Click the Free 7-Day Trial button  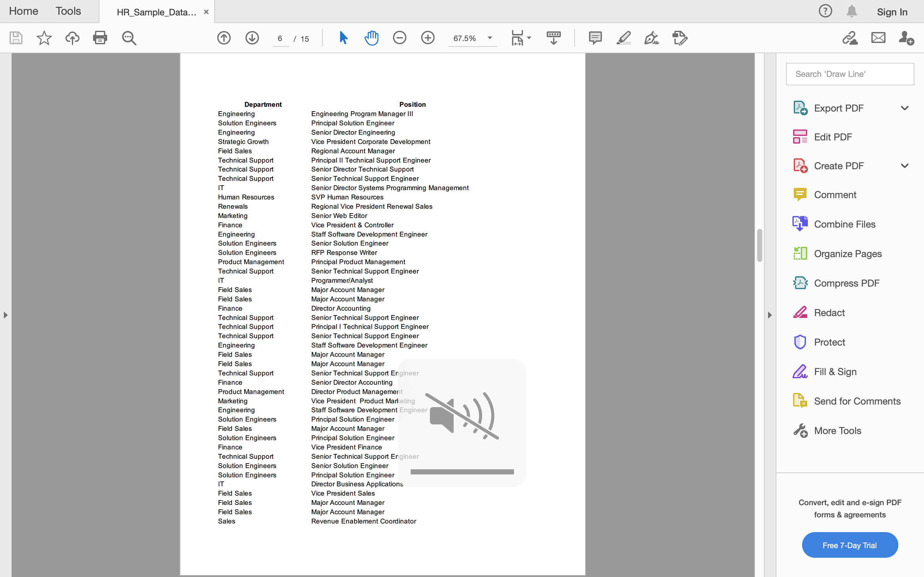850,545
